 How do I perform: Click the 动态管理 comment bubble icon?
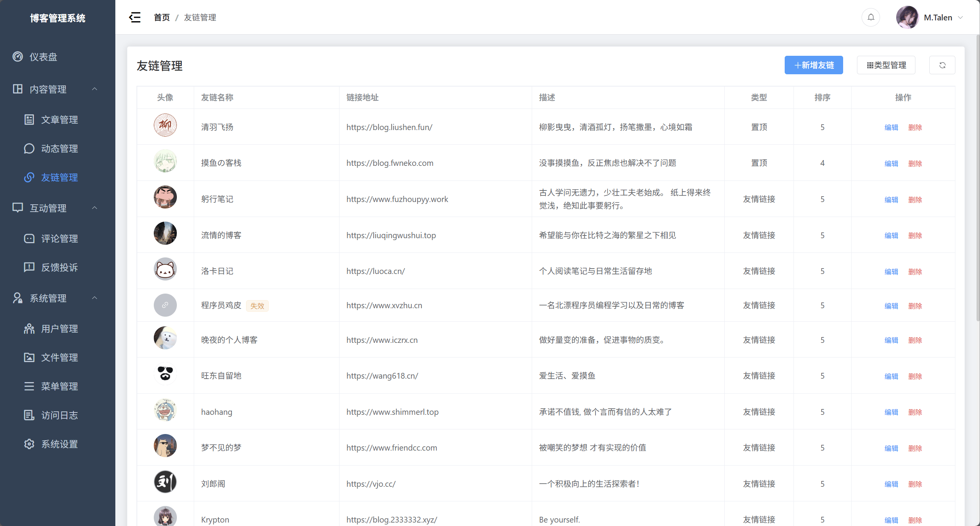[x=29, y=149]
